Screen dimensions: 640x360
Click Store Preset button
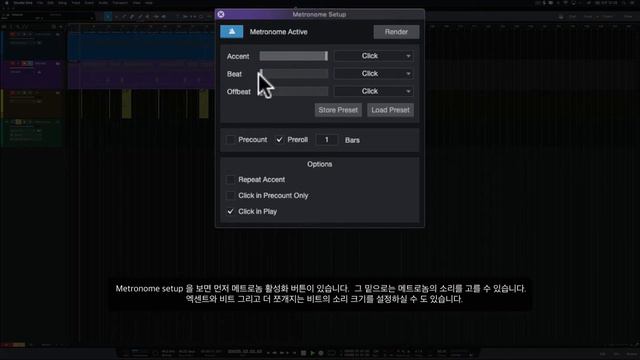(x=338, y=110)
